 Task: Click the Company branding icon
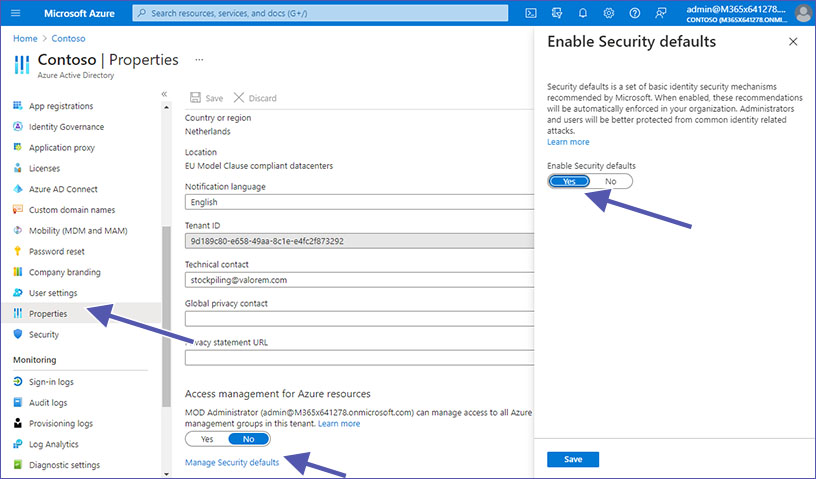click(18, 272)
